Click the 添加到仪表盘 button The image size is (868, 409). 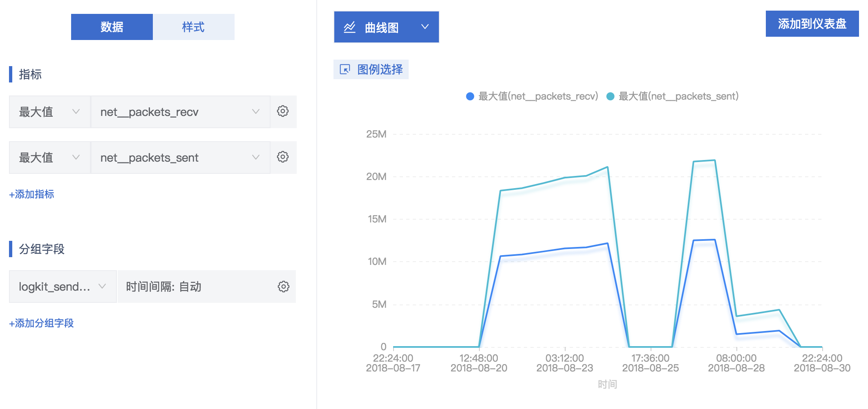[x=812, y=24]
